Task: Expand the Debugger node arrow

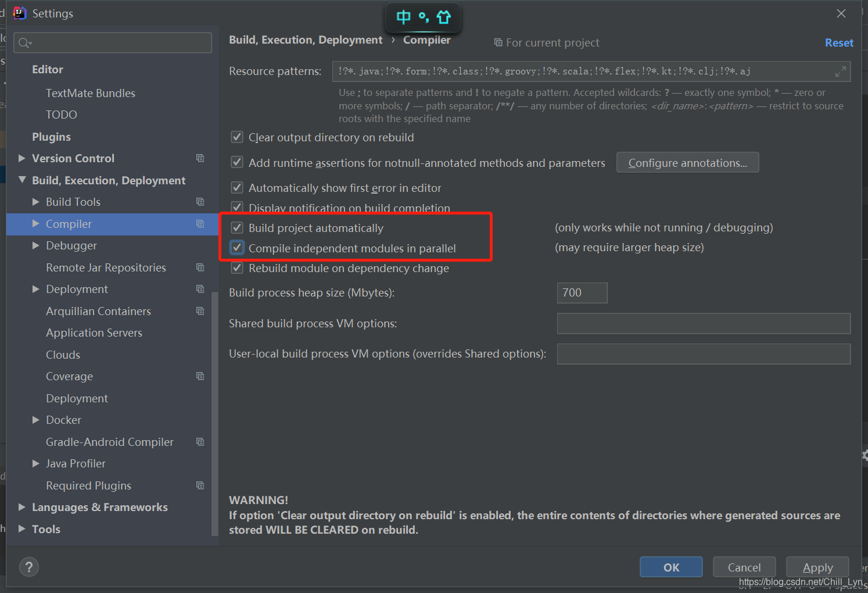Action: [x=35, y=245]
